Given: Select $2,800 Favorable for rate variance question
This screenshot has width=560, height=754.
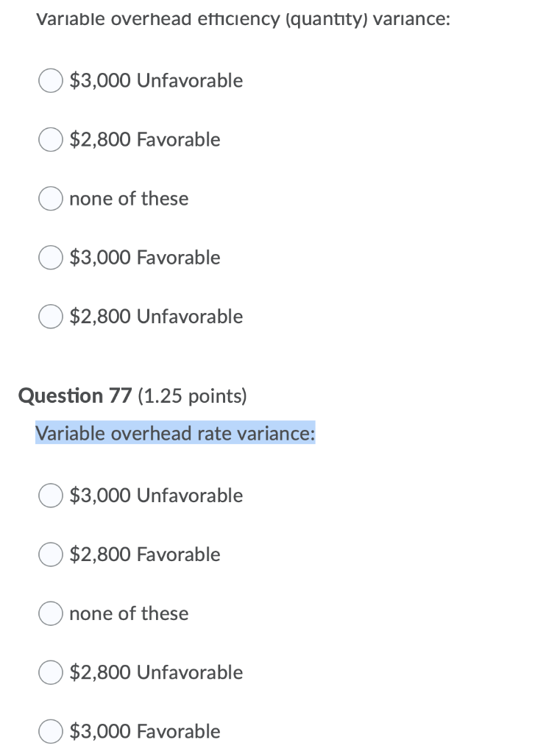Looking at the screenshot, I should pos(50,554).
